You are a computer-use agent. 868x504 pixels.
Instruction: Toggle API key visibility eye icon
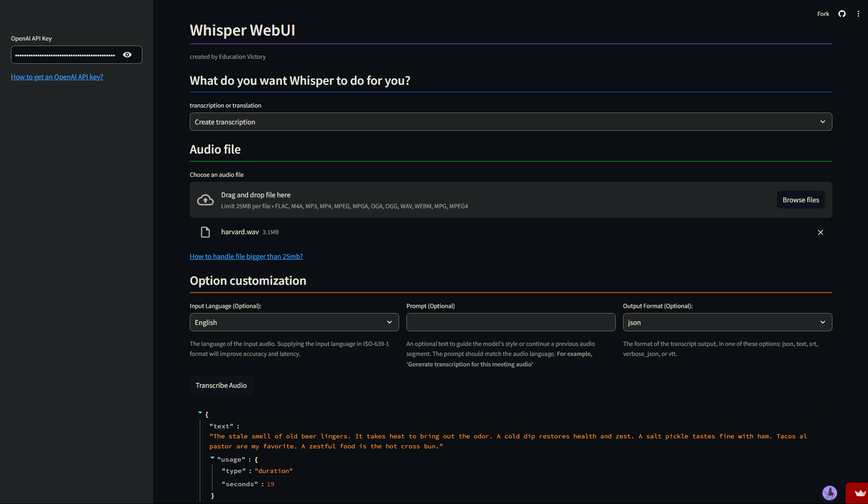[x=127, y=55]
